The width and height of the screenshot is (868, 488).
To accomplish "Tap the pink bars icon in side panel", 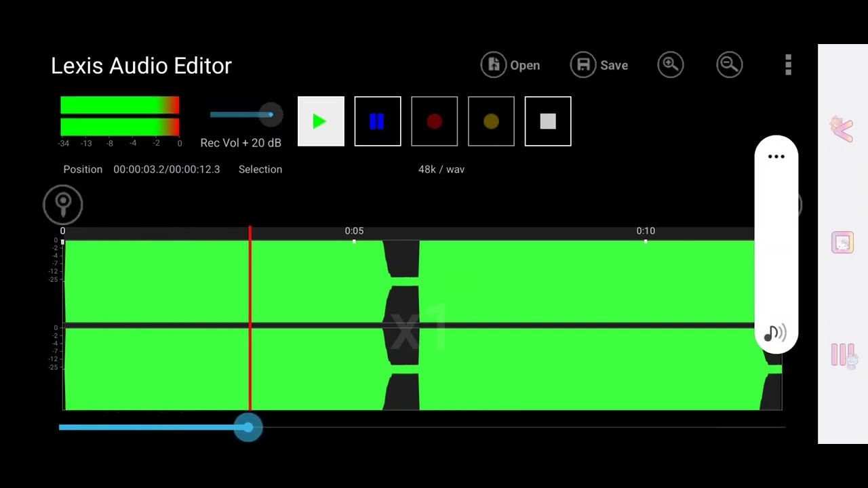I will (x=844, y=355).
